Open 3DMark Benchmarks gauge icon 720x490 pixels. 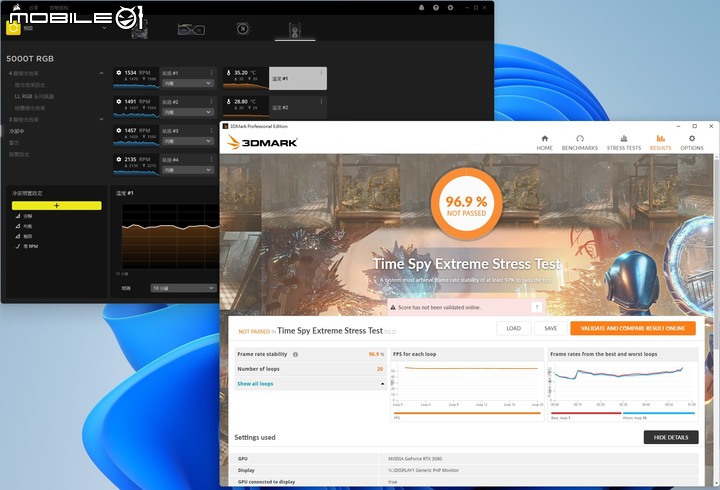click(579, 138)
